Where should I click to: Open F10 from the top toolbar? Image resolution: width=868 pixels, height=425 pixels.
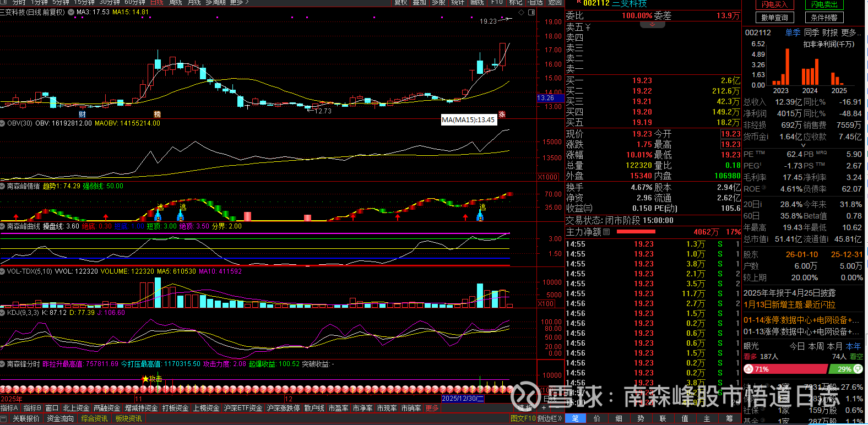click(x=497, y=3)
